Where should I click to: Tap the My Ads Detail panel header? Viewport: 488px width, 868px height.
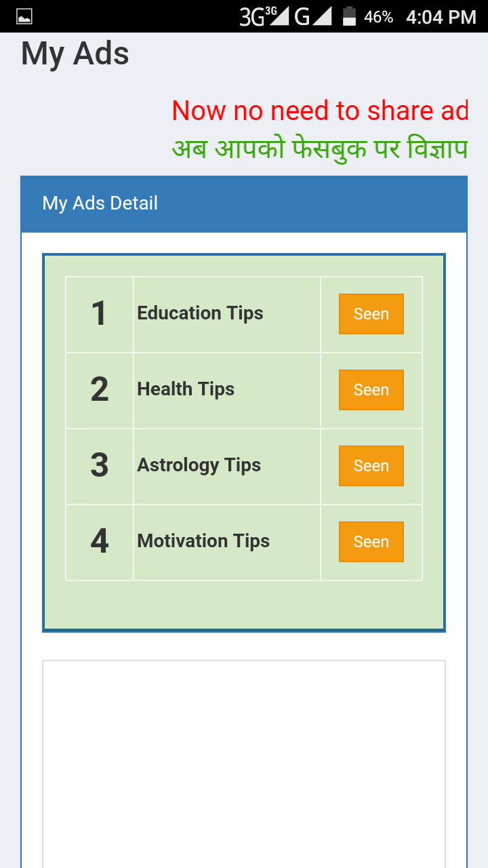point(100,203)
